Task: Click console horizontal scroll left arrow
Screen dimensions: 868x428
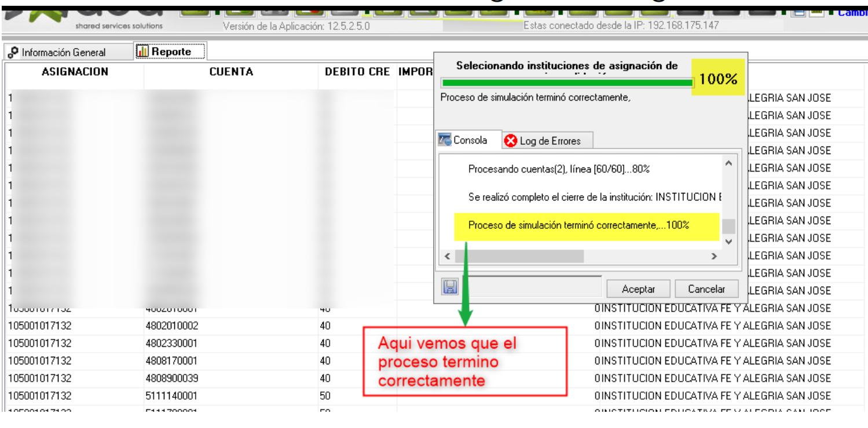Action: tap(447, 256)
